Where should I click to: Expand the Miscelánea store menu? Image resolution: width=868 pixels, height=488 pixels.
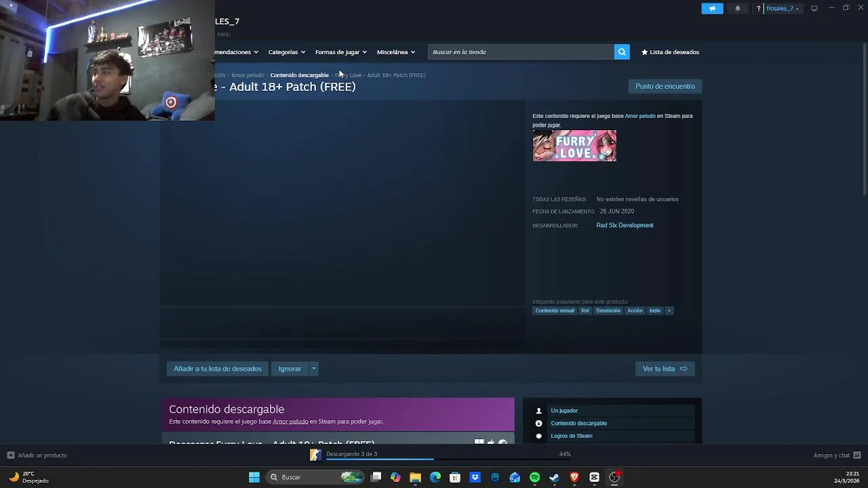(396, 52)
